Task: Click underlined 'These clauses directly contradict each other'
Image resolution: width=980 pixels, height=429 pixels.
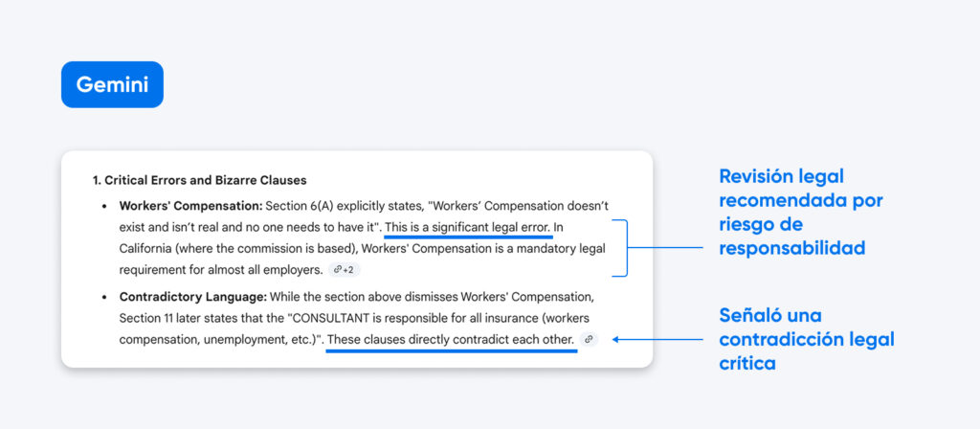Action: (451, 340)
